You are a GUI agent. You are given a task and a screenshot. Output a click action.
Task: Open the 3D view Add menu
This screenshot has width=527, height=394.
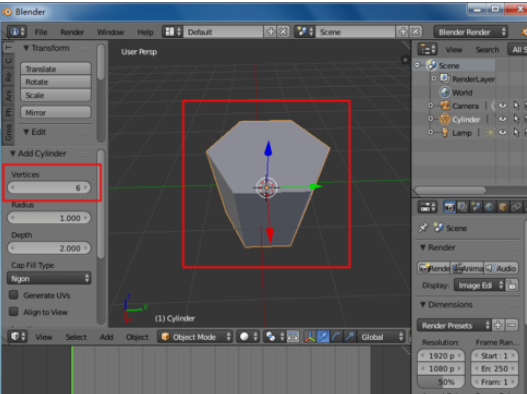106,337
